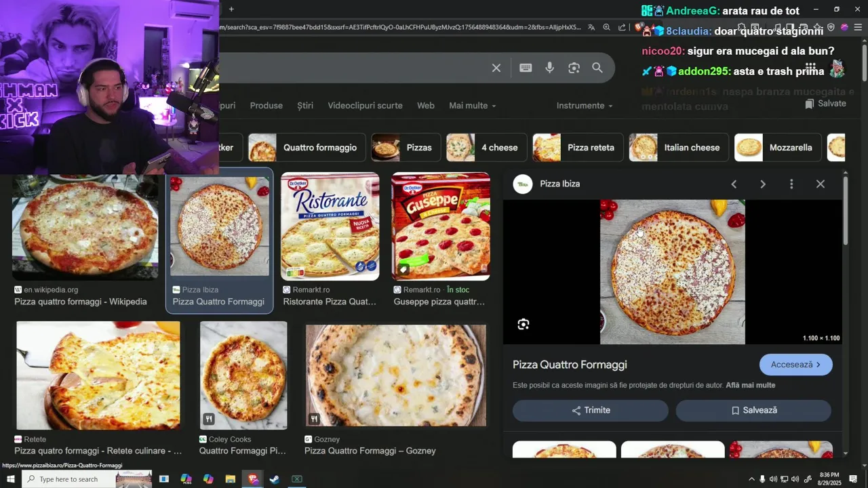This screenshot has width=868, height=488.
Task: Clear the Google search box text
Action: [x=496, y=68]
